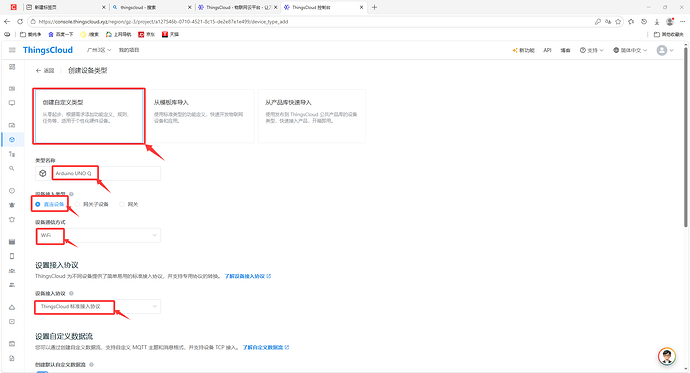
Task: Click the monitor icon in the left sidebar
Action: click(x=12, y=103)
